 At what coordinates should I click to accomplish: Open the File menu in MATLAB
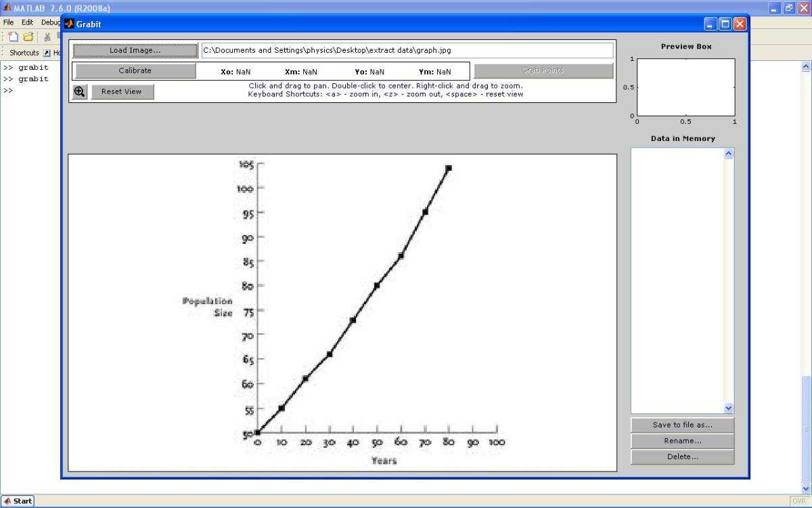(x=7, y=22)
